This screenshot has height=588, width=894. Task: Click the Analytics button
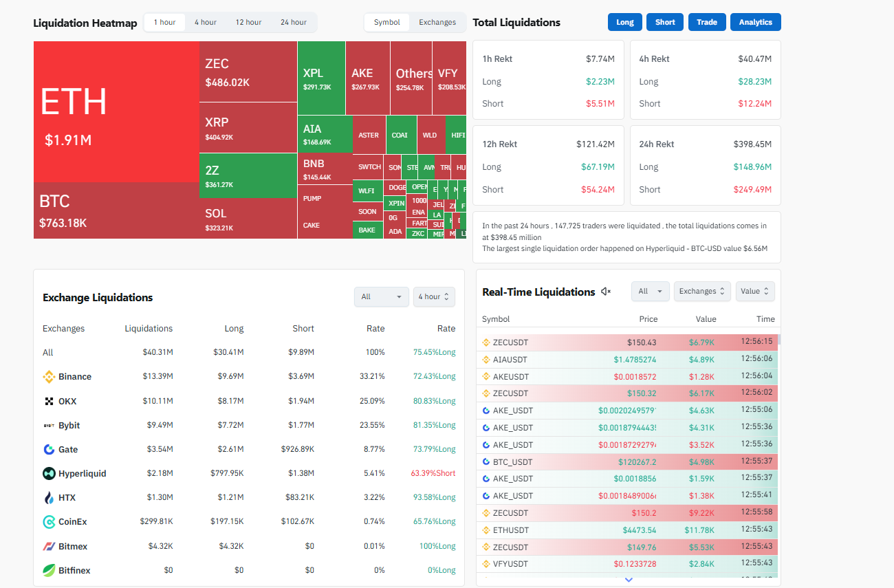tap(755, 22)
